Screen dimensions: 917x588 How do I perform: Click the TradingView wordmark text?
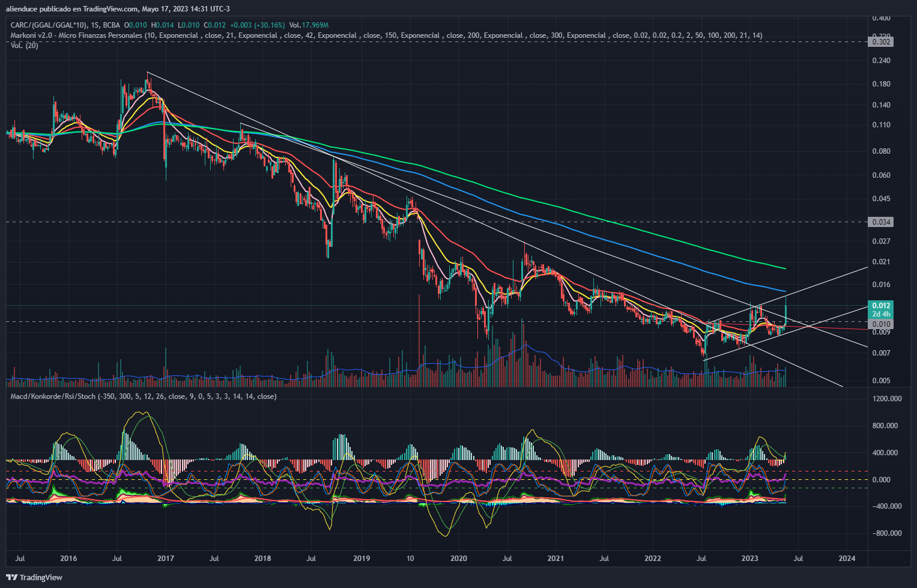[41, 577]
